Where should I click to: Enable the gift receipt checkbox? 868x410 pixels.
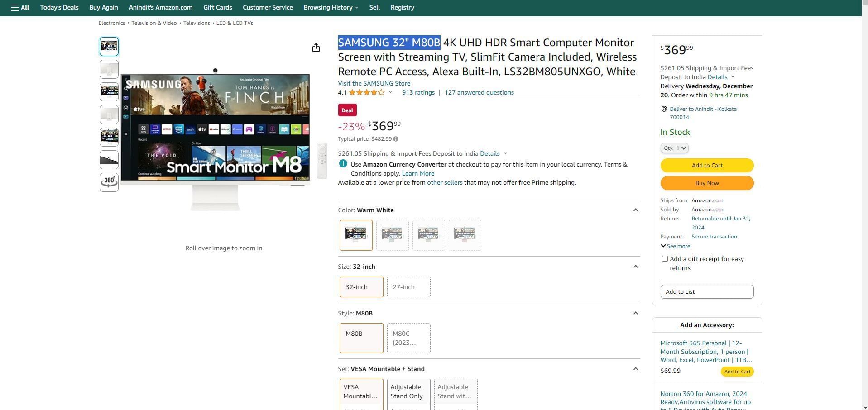(665, 259)
